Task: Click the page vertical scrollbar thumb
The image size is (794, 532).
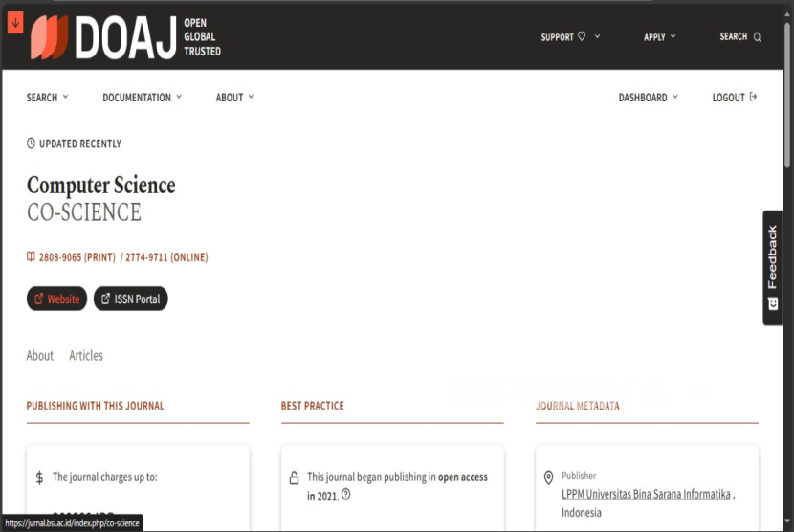Action: (x=787, y=94)
